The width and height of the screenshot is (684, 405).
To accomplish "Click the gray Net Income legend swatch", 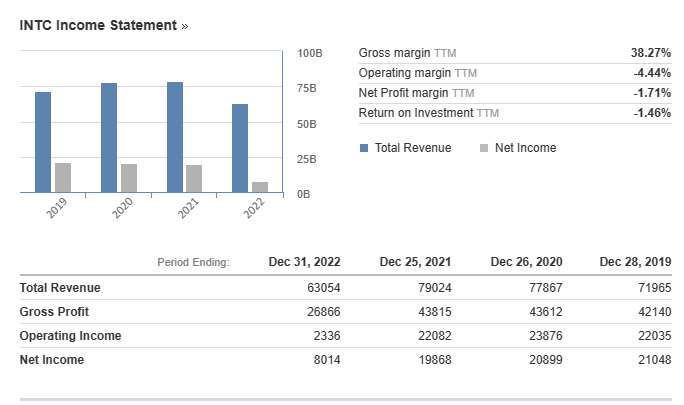I will tap(484, 148).
